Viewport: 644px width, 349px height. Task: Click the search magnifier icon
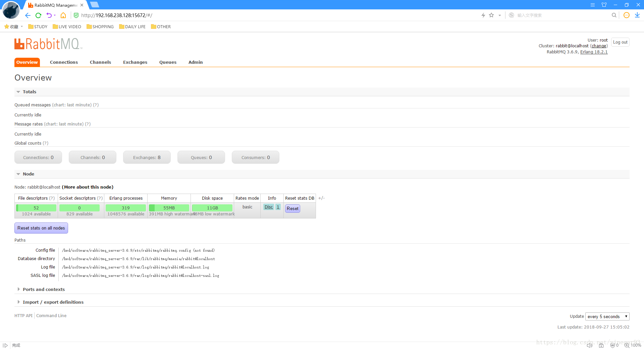click(614, 15)
